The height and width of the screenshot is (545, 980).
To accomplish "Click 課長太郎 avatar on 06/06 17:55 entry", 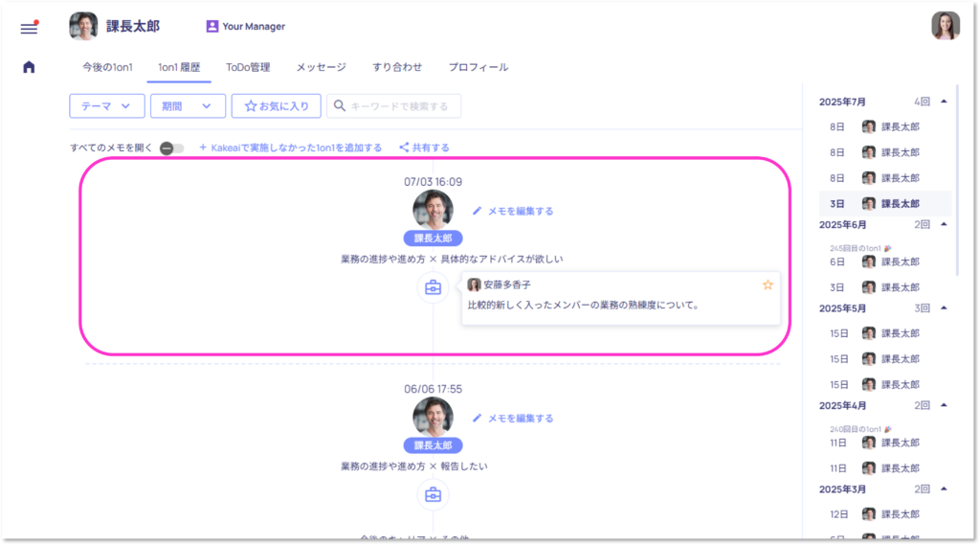I will point(434,417).
